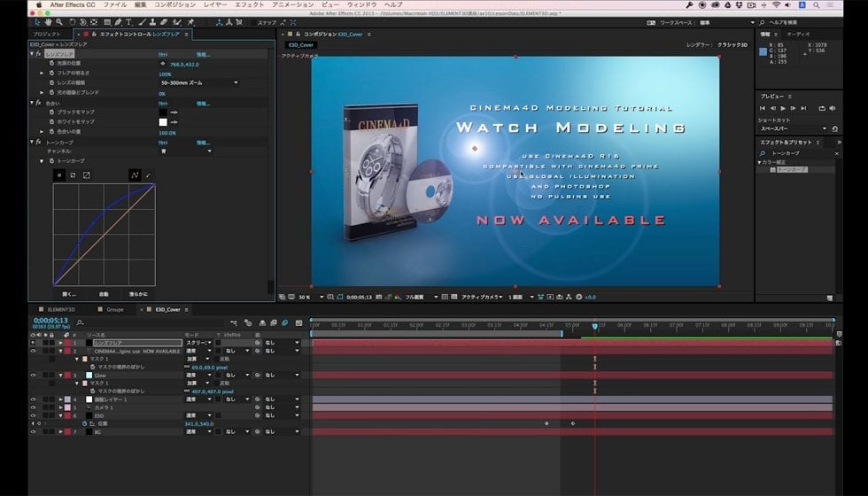The width and height of the screenshot is (868, 496).
Task: Open the lens type 50-300mm zoom dropdown
Action: pyautogui.click(x=199, y=82)
